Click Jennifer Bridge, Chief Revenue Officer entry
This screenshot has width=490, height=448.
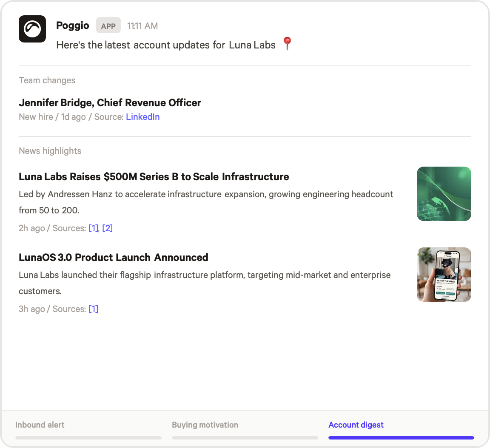click(x=110, y=103)
